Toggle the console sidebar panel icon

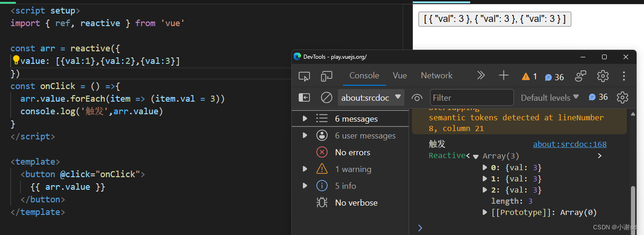pyautogui.click(x=304, y=97)
